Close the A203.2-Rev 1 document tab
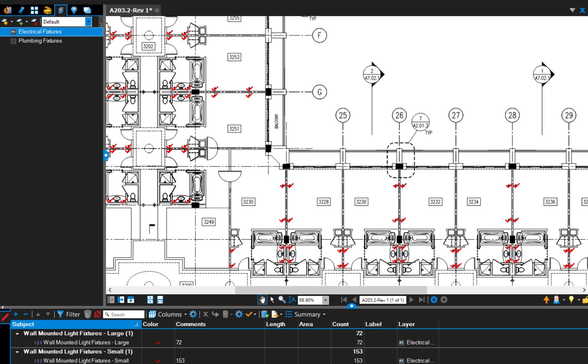This screenshot has width=588, height=364. click(157, 10)
